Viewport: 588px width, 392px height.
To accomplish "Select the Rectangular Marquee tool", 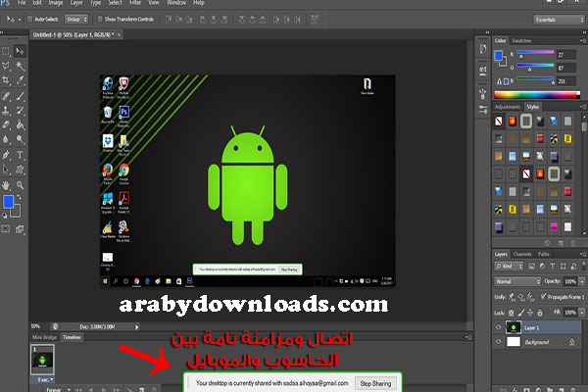I will [x=6, y=51].
